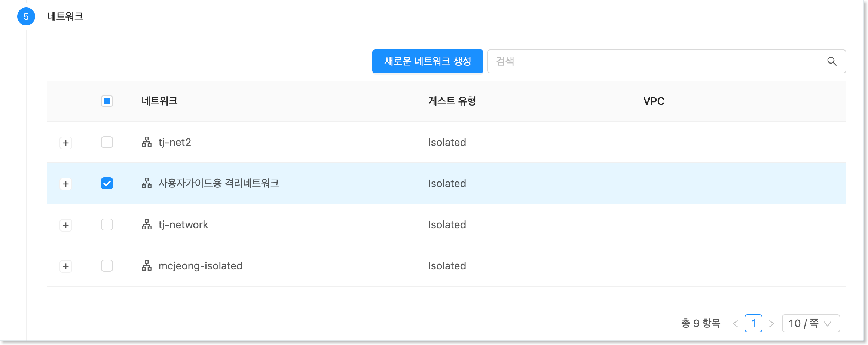Click the search magnifier icon
Image resolution: width=868 pixels, height=345 pixels.
click(x=832, y=61)
